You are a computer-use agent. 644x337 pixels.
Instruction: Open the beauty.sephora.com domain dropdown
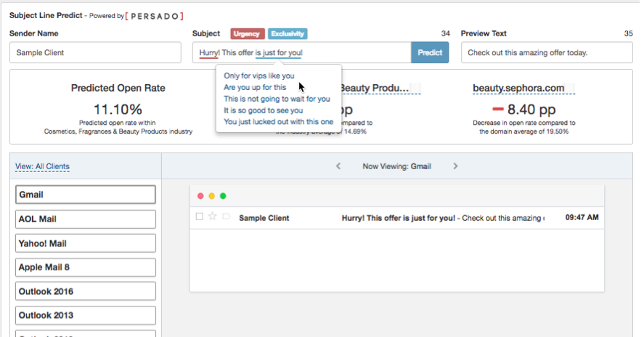(x=523, y=88)
